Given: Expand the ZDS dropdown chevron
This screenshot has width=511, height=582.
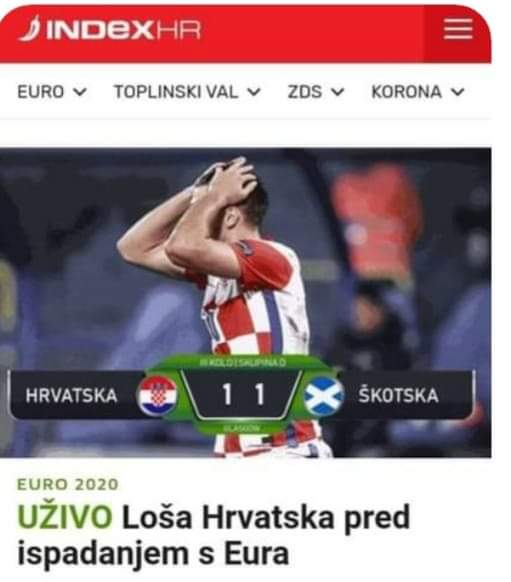Looking at the screenshot, I should [337, 91].
